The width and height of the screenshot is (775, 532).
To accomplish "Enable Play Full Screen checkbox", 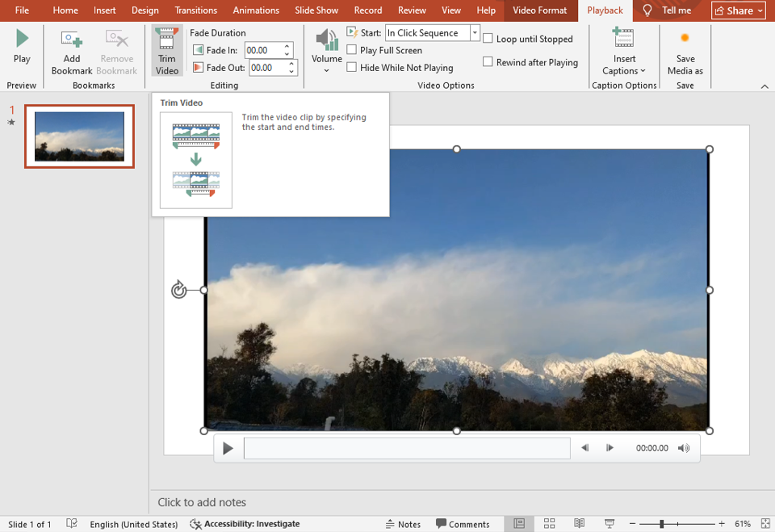I will pyautogui.click(x=352, y=50).
